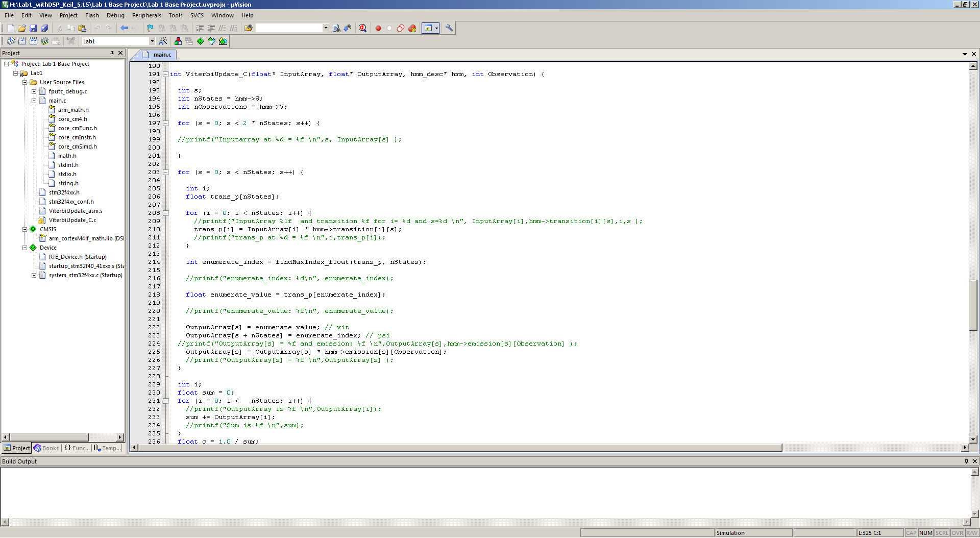Click the Pack Installer icon
The height and width of the screenshot is (538, 980).
click(223, 41)
